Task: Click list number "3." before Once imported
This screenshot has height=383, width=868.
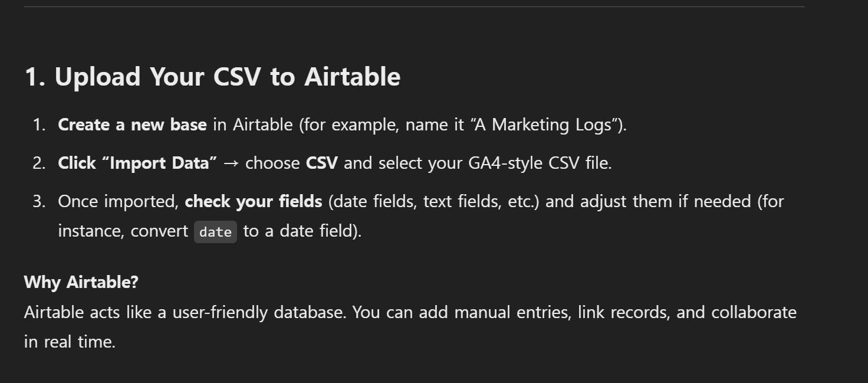Action: click(x=39, y=201)
